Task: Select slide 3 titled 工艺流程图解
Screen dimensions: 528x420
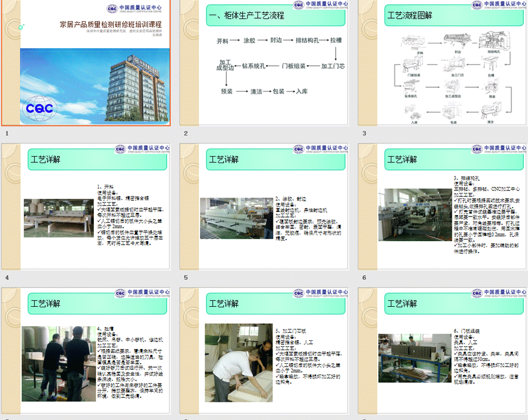Action: tap(442, 63)
